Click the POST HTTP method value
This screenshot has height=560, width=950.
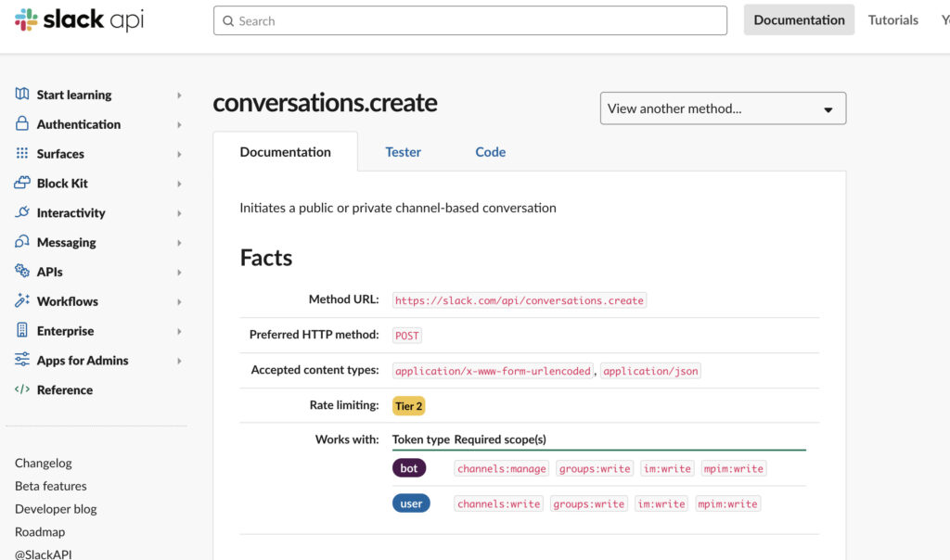(407, 336)
